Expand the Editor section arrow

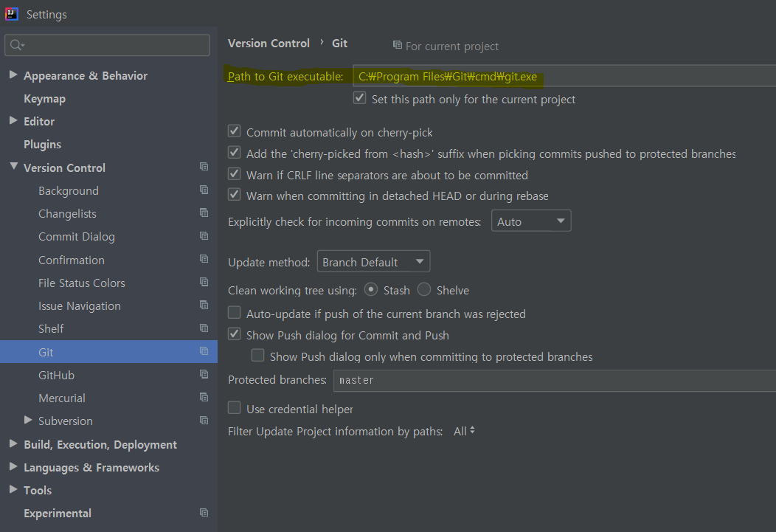(13, 121)
